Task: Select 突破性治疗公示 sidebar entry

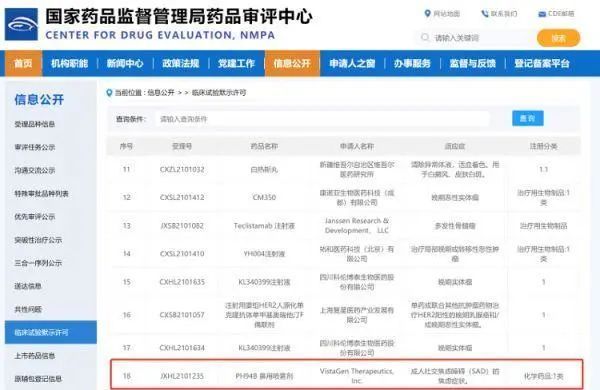Action: [38, 240]
